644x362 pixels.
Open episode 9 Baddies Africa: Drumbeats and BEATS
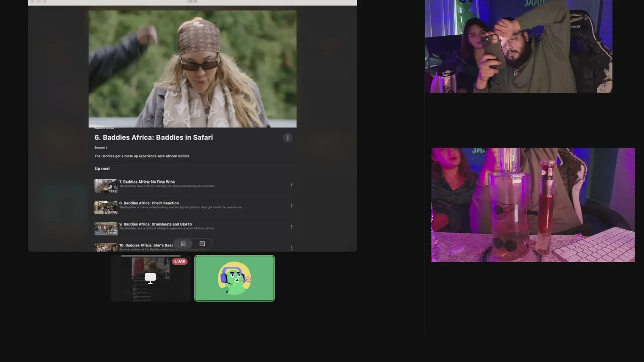155,224
